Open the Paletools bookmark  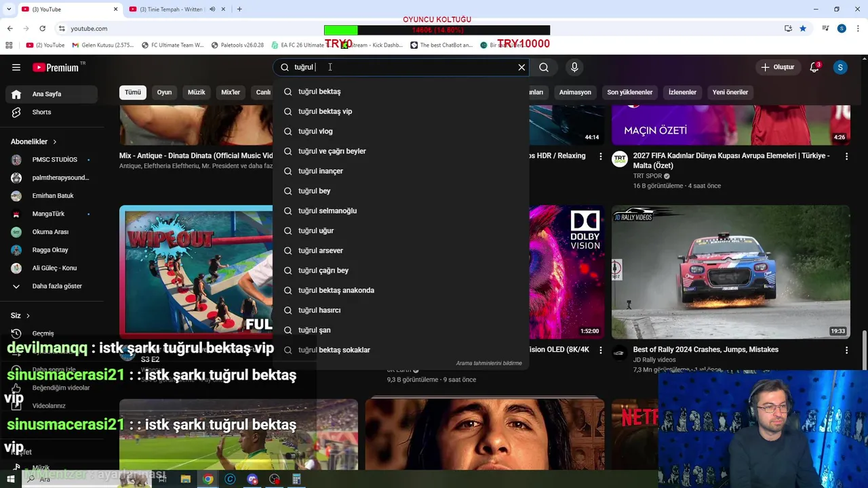[x=237, y=45]
